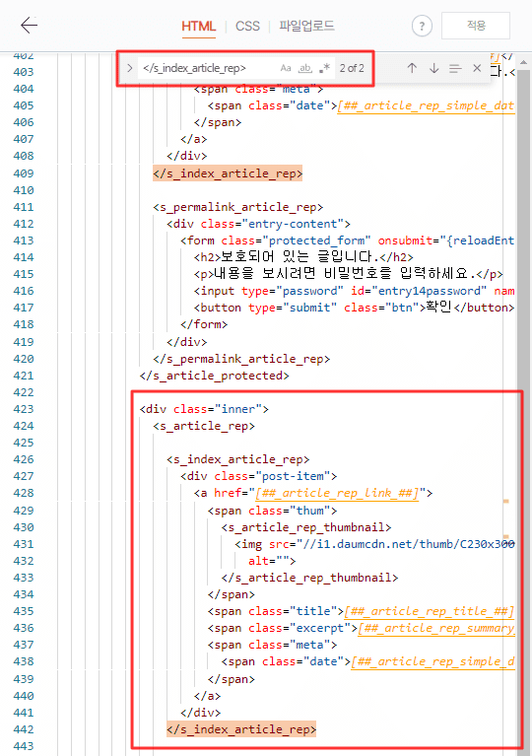The height and width of the screenshot is (756, 532).
Task: Click line number 409 in gutter
Action: pos(24,173)
